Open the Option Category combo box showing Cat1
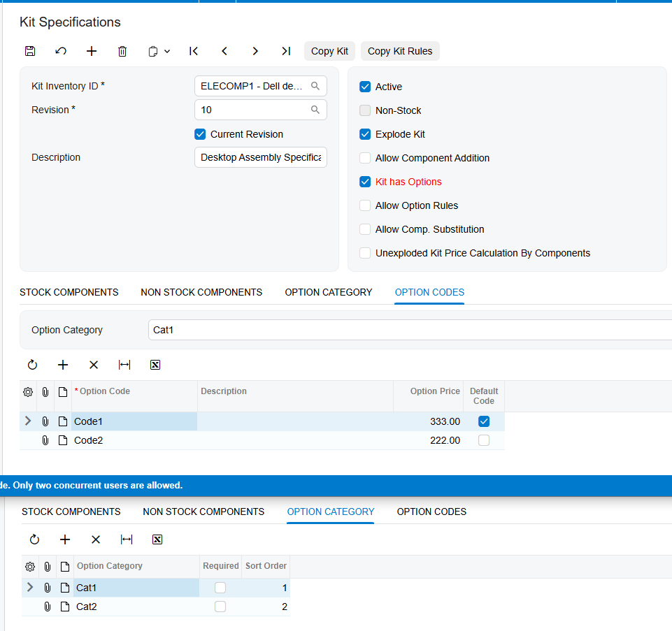 [410, 330]
